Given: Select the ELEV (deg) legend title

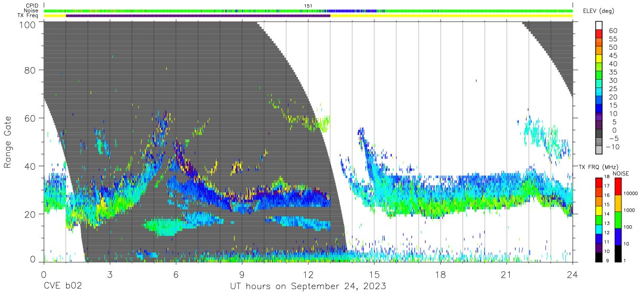Looking at the screenshot, I should 598,11.
